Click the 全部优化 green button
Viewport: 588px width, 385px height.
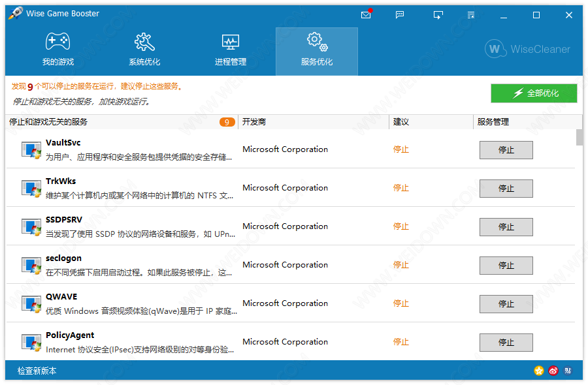pyautogui.click(x=534, y=93)
